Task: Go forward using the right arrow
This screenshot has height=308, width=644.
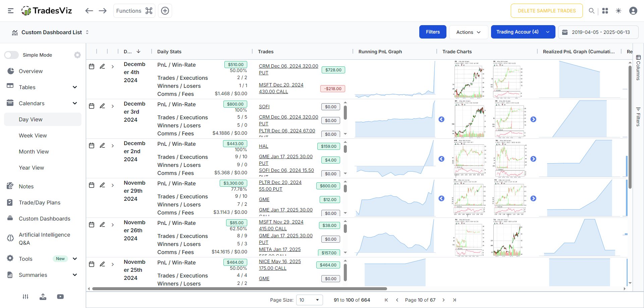Action: pos(103,11)
